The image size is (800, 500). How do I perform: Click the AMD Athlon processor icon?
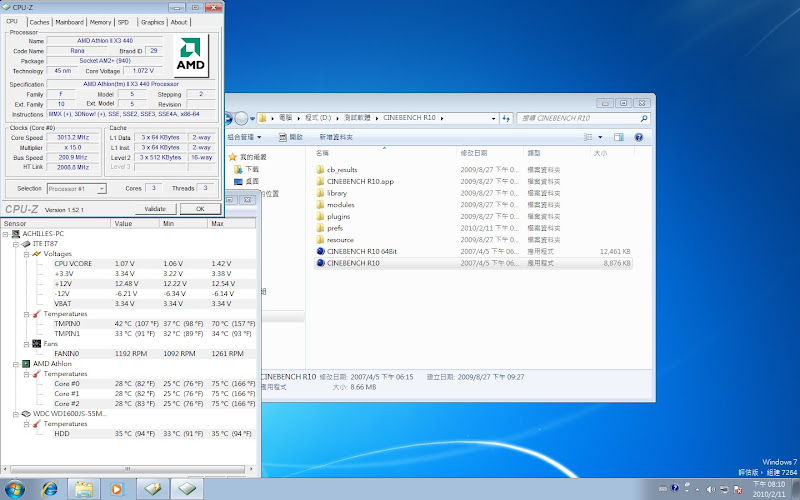pos(26,364)
